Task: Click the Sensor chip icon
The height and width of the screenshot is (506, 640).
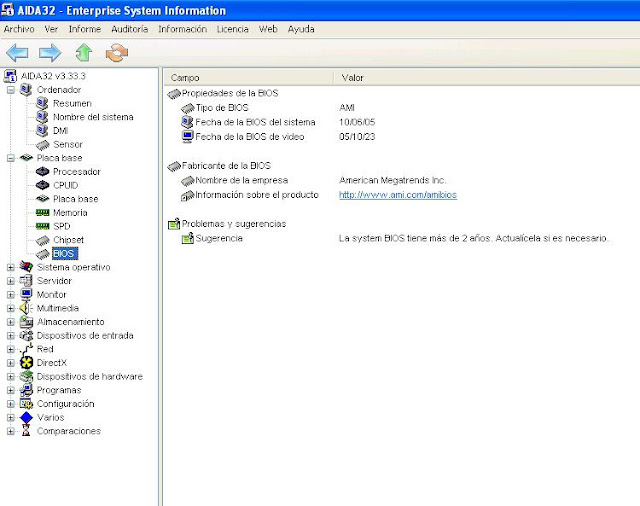Action: click(42, 144)
